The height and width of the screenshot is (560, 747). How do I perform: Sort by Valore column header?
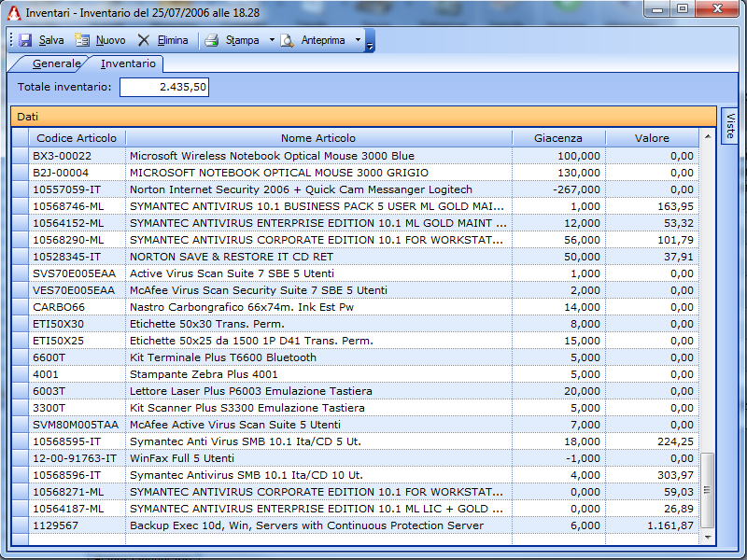(652, 138)
